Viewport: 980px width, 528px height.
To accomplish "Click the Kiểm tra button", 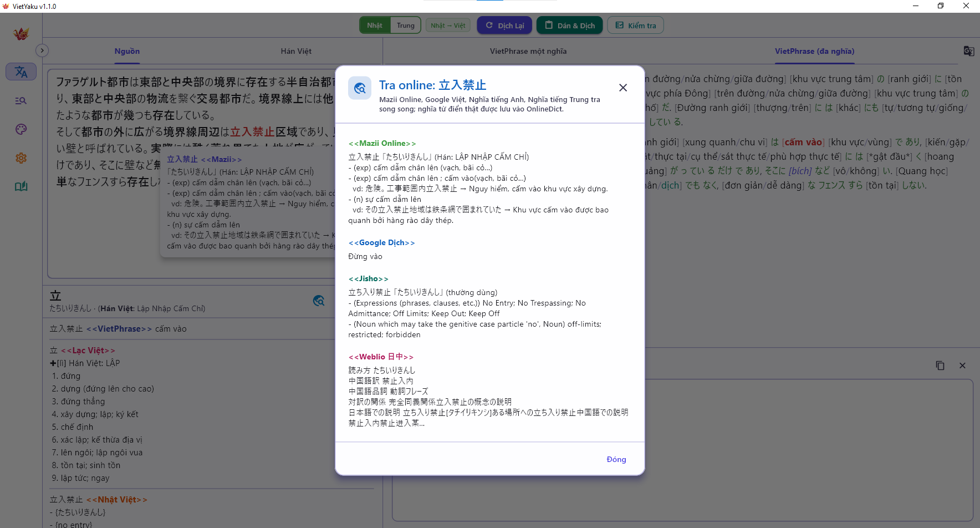I will point(635,26).
